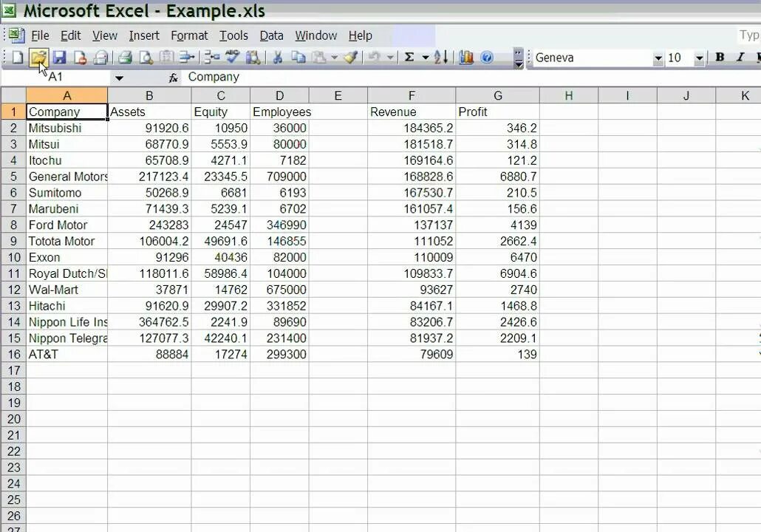Viewport: 761px width, 532px height.
Task: Select the Revenue header cell
Action: [412, 112]
